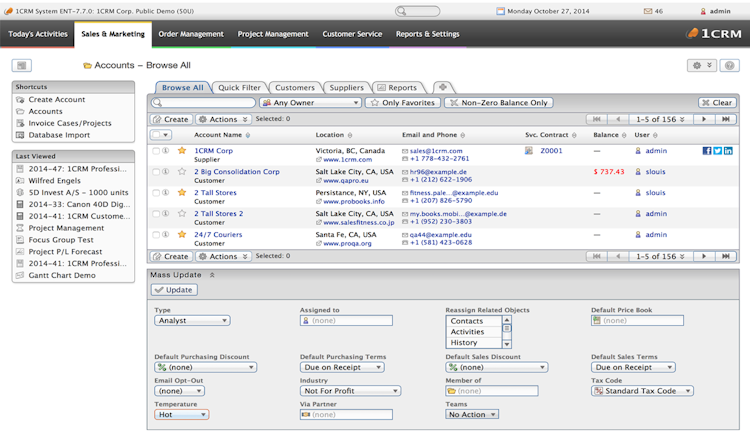Viewport: 750px width, 433px height.
Task: Click the Twitter icon for 1CRM Corp
Action: click(x=717, y=151)
